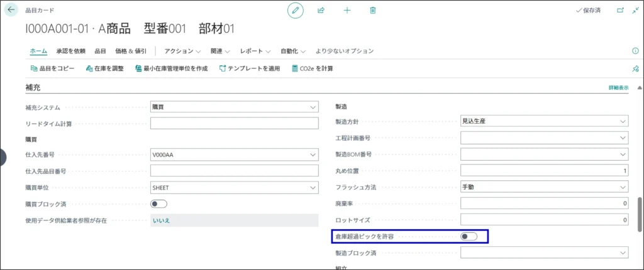Click 品目をコピー button
Screen dimensions: 644x270
[x=53, y=68]
